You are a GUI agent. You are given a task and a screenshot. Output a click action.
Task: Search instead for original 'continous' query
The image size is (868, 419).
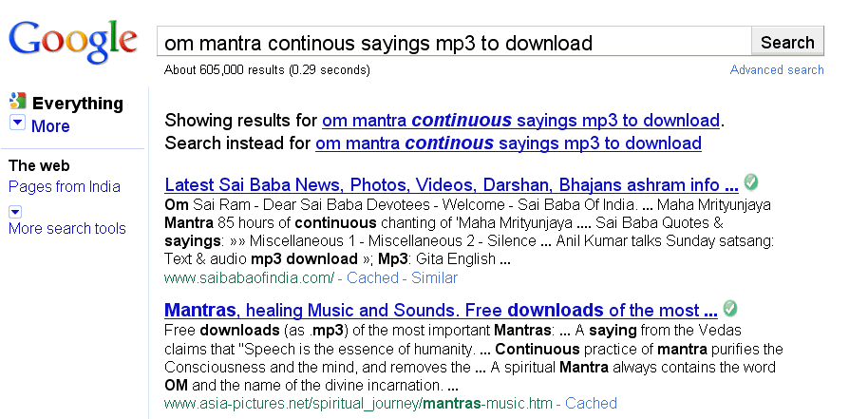(x=508, y=143)
